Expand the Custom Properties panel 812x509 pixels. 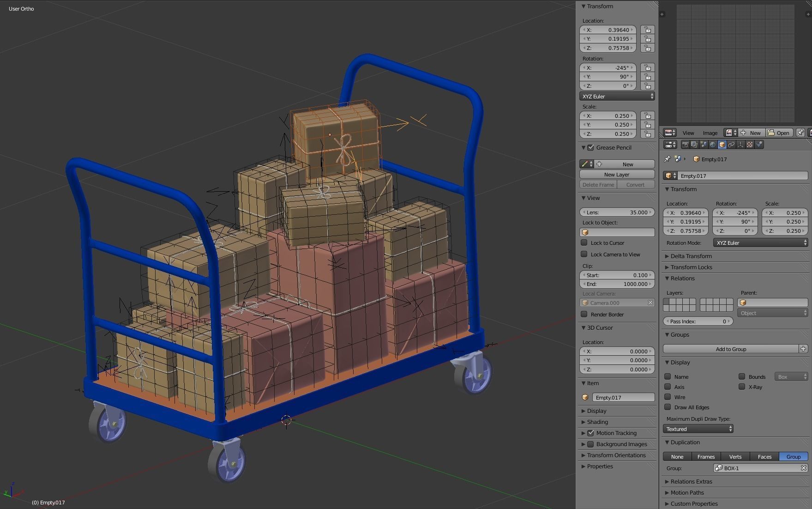[693, 503]
